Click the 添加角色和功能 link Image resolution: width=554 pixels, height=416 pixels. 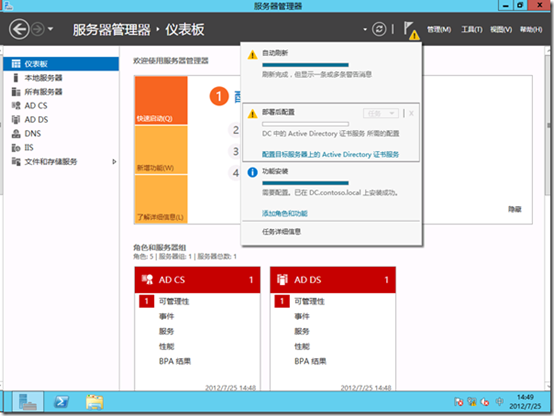point(285,213)
